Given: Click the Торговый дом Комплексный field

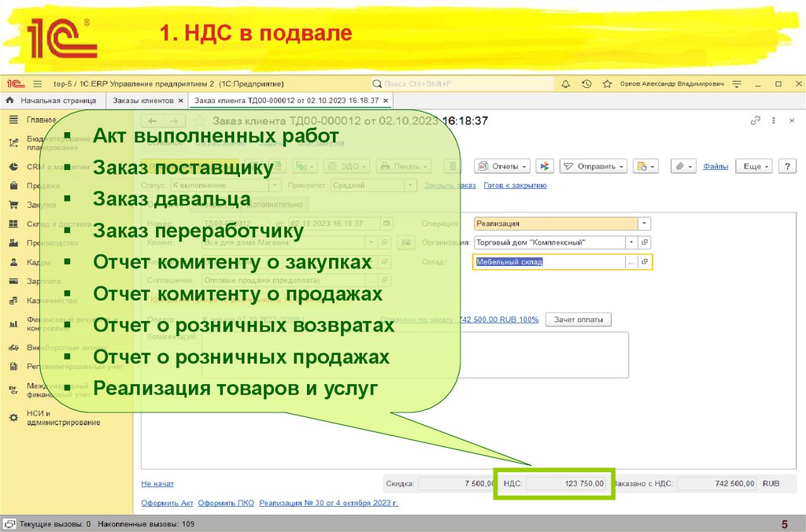Looking at the screenshot, I should 549,242.
